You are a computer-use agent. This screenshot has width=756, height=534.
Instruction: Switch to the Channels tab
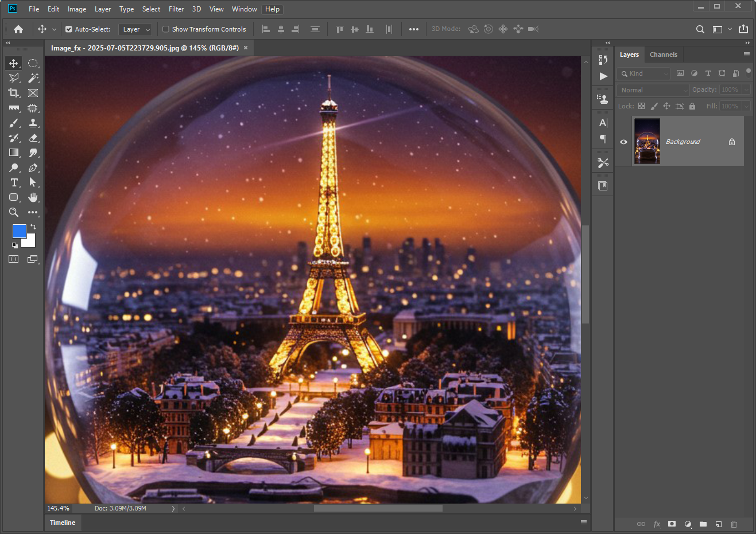663,54
